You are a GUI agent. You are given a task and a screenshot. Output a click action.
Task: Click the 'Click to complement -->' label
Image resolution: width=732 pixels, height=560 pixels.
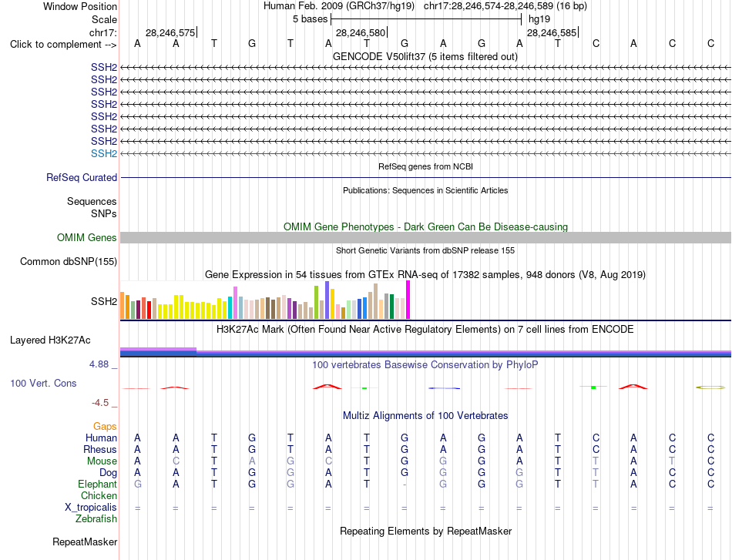pyautogui.click(x=63, y=45)
